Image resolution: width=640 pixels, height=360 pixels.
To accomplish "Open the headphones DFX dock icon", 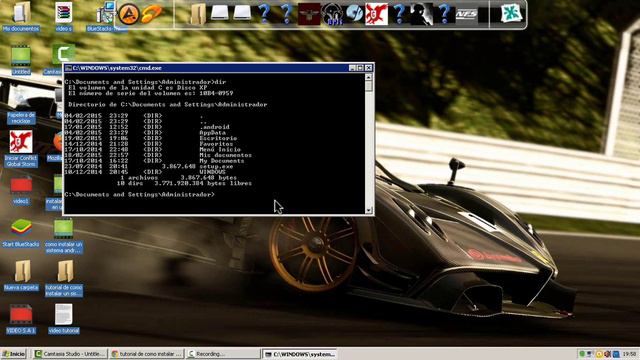I will click(332, 14).
